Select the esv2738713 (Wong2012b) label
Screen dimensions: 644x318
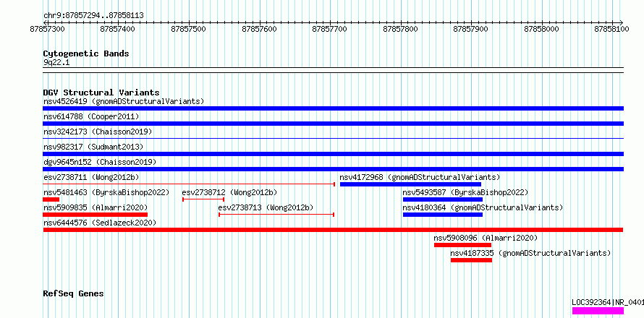(x=266, y=207)
